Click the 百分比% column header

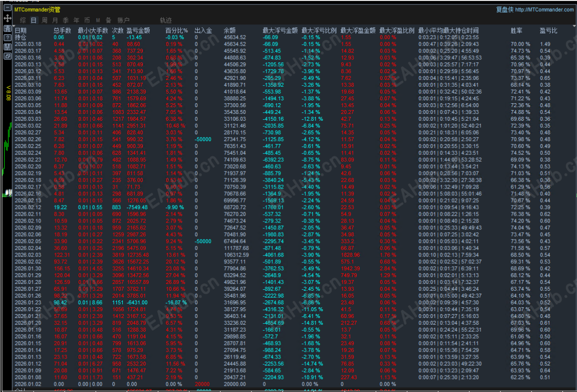tap(176, 31)
